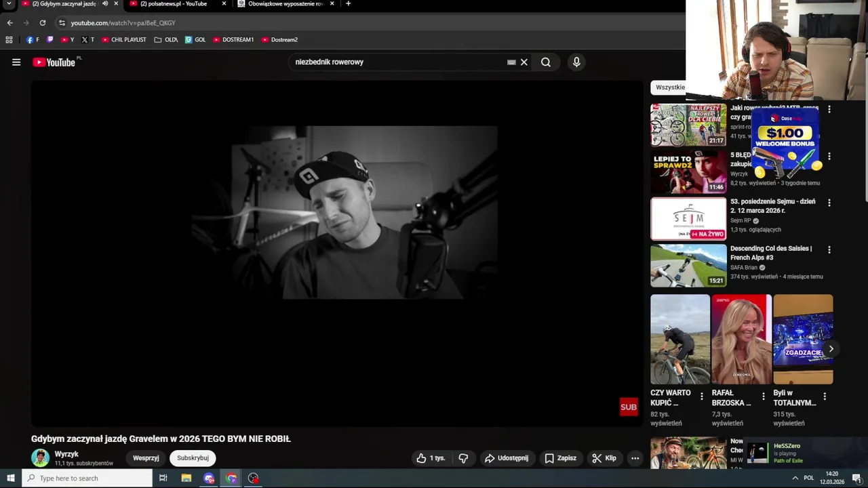Open the CZY WARTO KUPIĆ short thumbnail
Viewport: 868px width, 488px height.
coord(680,339)
